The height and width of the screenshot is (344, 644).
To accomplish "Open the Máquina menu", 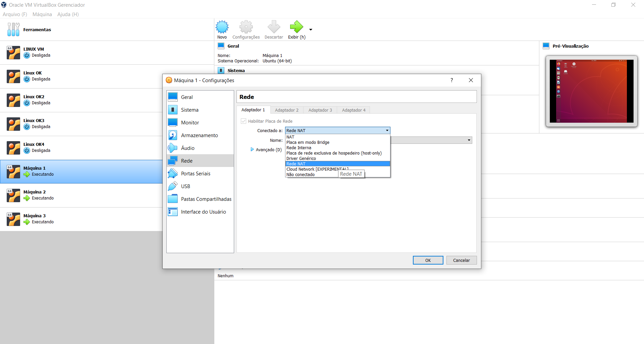I will [x=42, y=14].
